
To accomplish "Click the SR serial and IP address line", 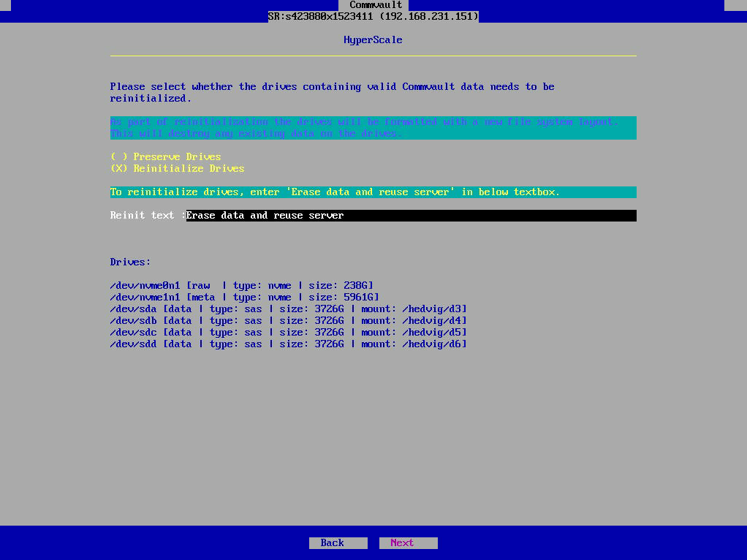I will coord(373,17).
